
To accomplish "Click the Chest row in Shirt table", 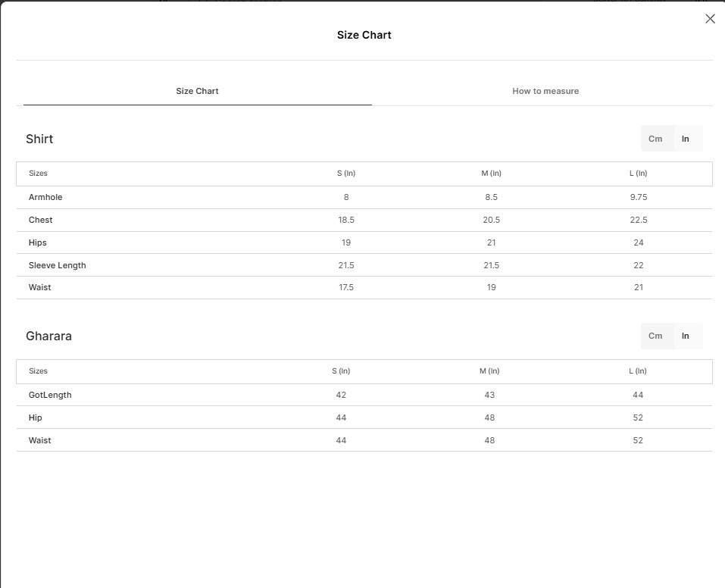I will click(x=364, y=220).
